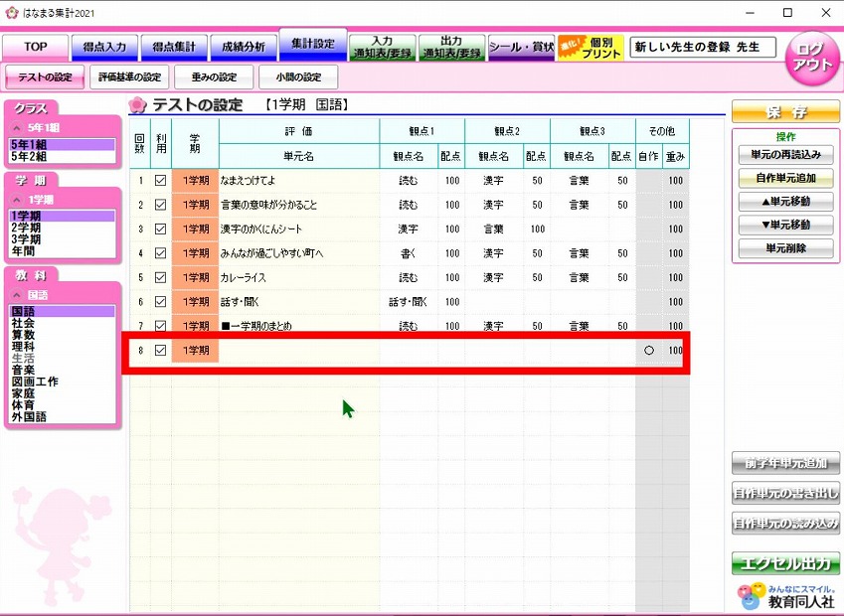Uncheck the 利用 box for ■一学期のまとめ
The height and width of the screenshot is (616, 844).
(x=160, y=326)
